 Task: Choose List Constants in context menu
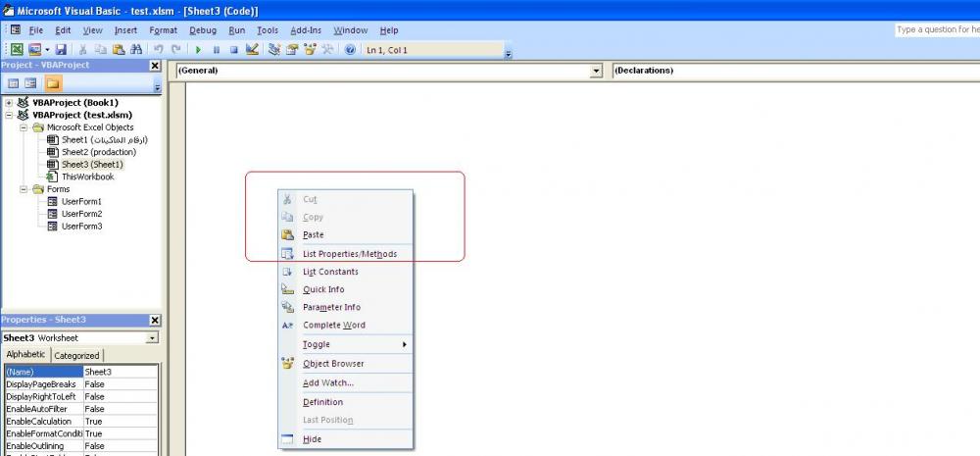(346, 272)
